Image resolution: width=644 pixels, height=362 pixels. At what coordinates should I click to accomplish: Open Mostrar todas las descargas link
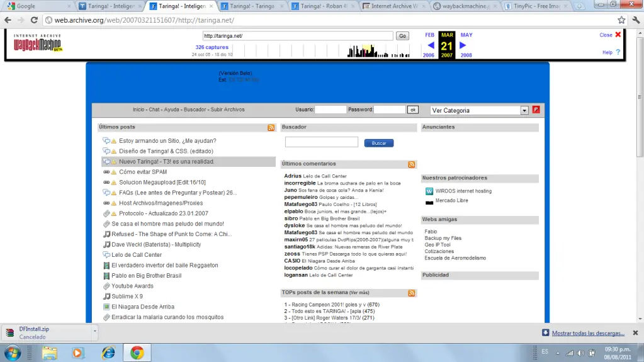point(588,333)
